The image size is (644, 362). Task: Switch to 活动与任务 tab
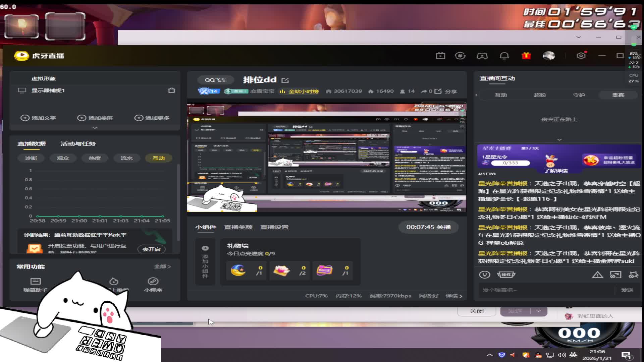pos(78,143)
